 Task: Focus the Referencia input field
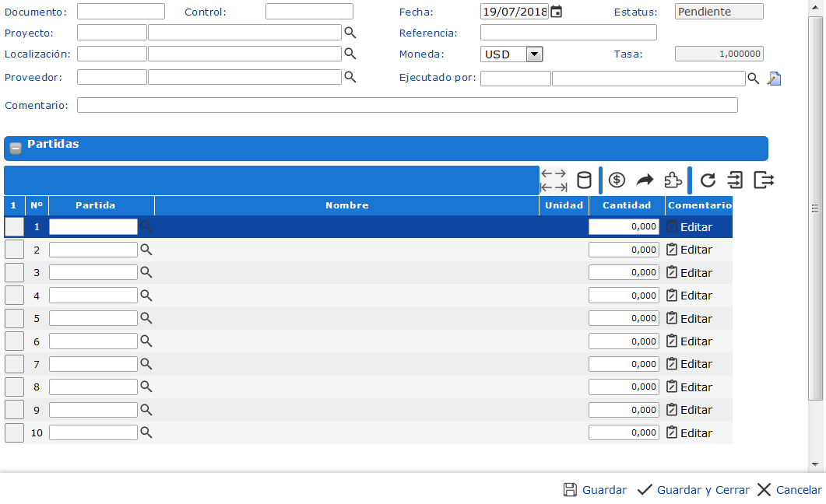(568, 33)
